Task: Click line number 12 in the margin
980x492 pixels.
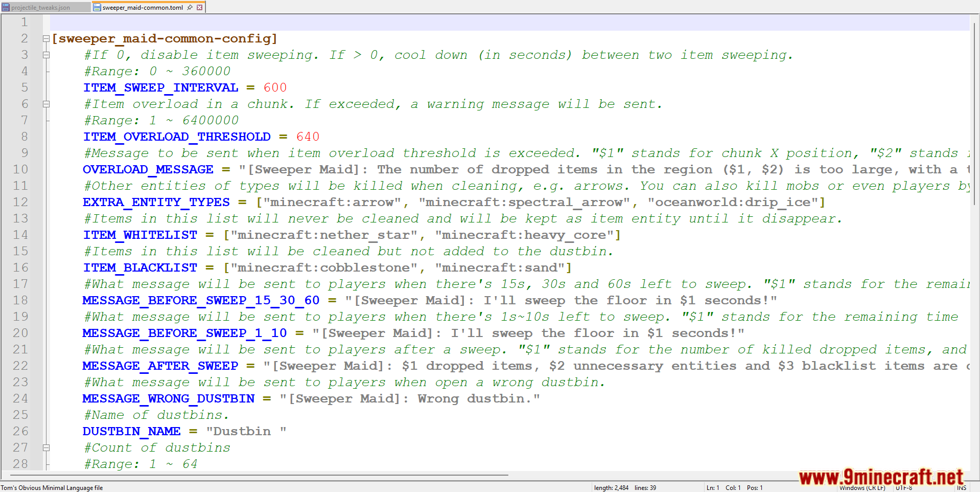Action: pos(20,203)
